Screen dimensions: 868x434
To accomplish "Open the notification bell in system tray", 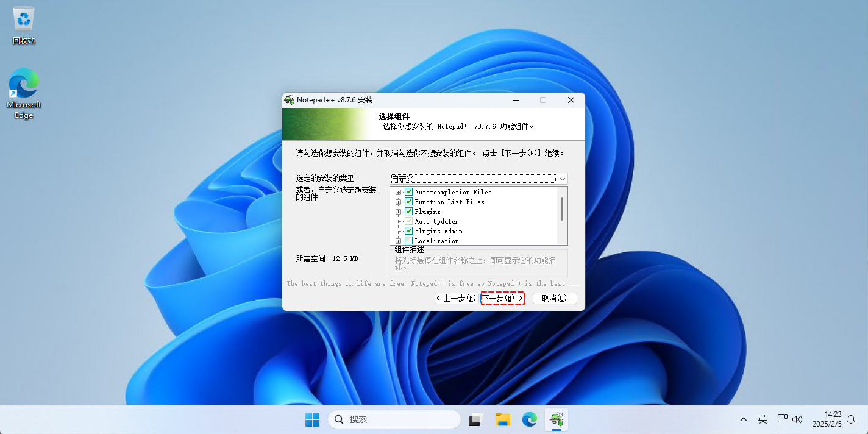I will click(x=852, y=419).
